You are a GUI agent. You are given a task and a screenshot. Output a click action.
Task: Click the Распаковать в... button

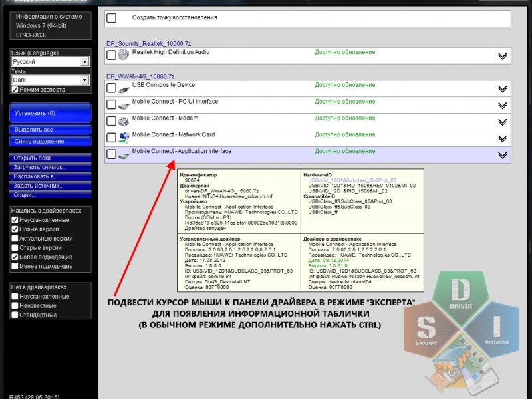click(x=51, y=176)
